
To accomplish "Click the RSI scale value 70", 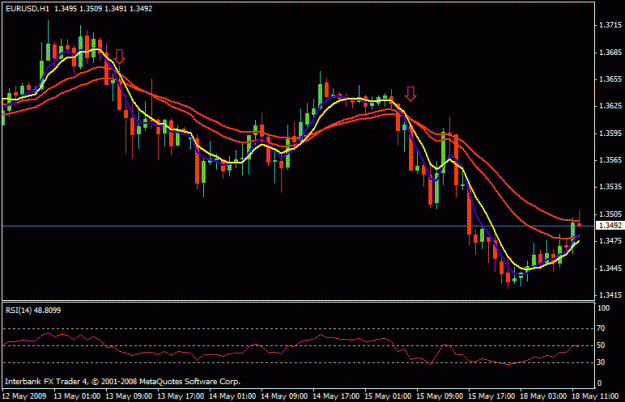I will tap(601, 328).
